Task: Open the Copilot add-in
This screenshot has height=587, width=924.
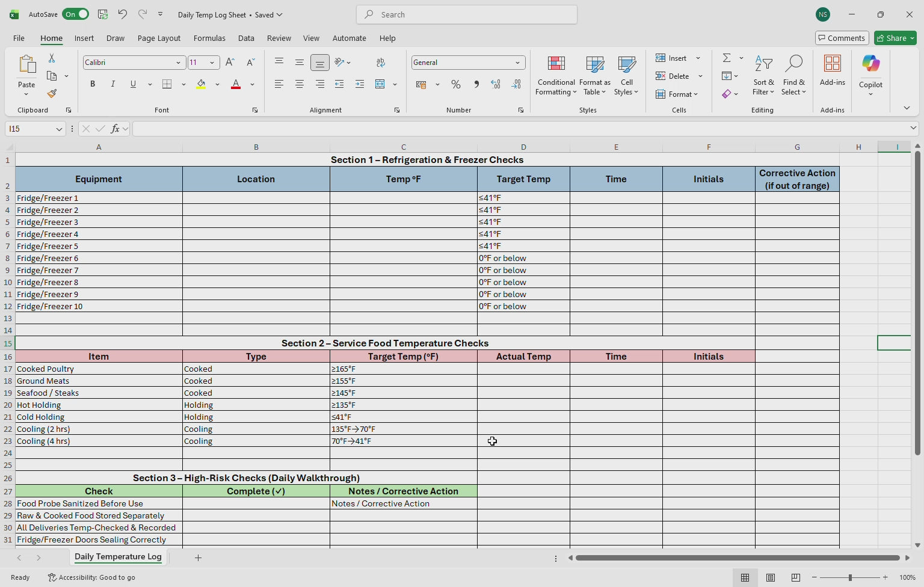Action: pyautogui.click(x=870, y=76)
